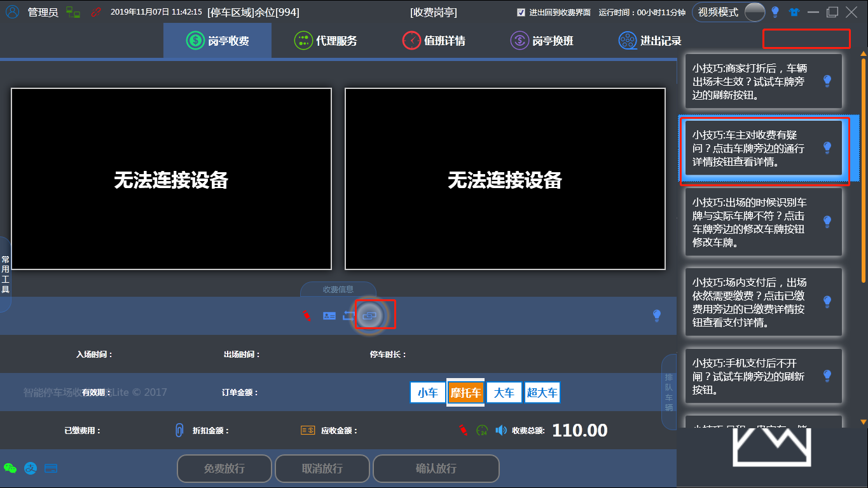Select 超大车 vehicle type
Viewport: 868px width, 488px height.
coord(542,393)
